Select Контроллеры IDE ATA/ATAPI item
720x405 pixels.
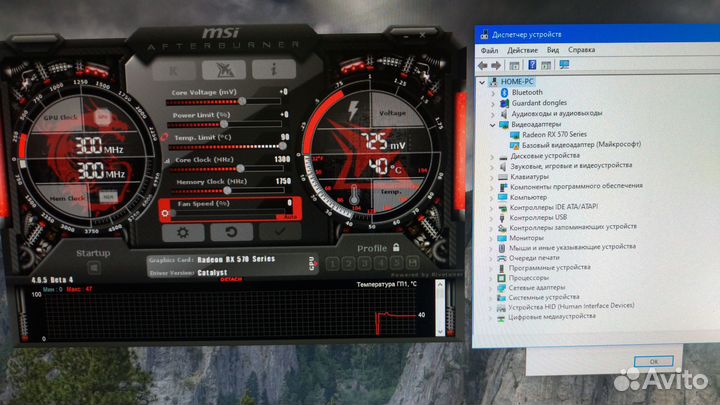553,207
